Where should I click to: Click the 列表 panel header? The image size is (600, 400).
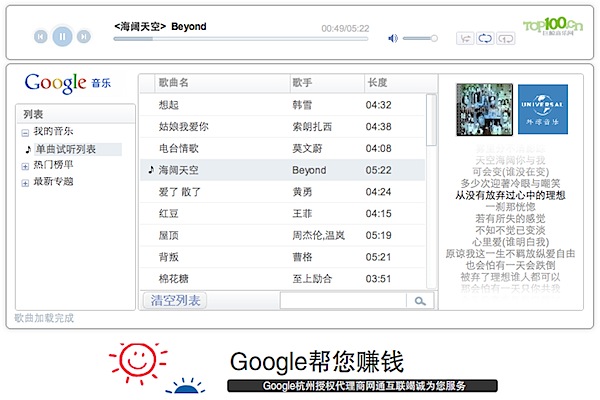[75, 114]
